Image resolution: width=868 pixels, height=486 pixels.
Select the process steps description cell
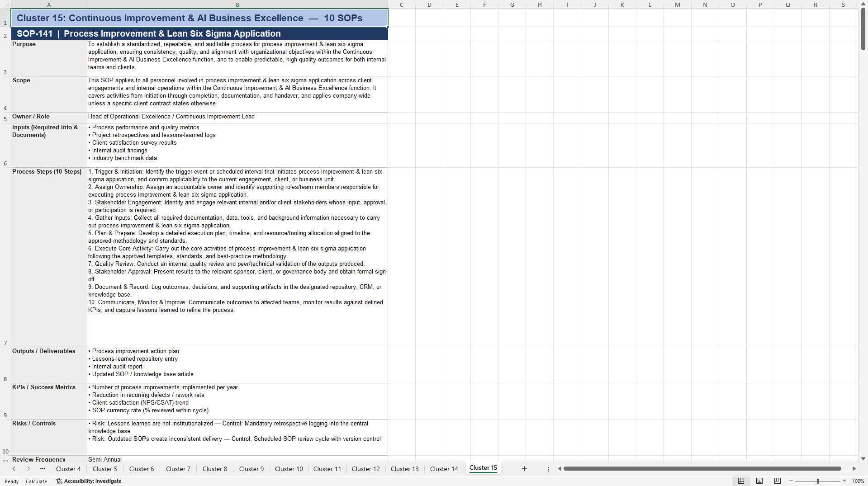tap(237, 257)
